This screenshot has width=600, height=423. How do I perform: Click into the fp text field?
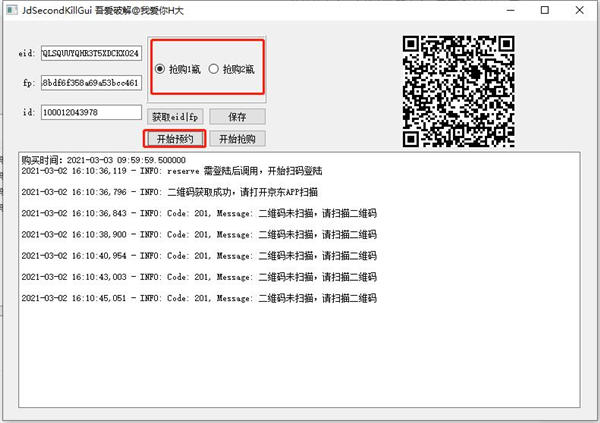[91, 83]
